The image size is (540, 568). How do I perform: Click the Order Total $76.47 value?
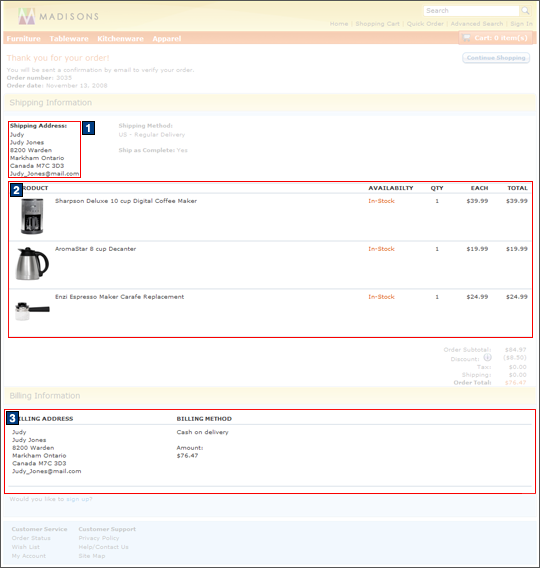(x=516, y=383)
